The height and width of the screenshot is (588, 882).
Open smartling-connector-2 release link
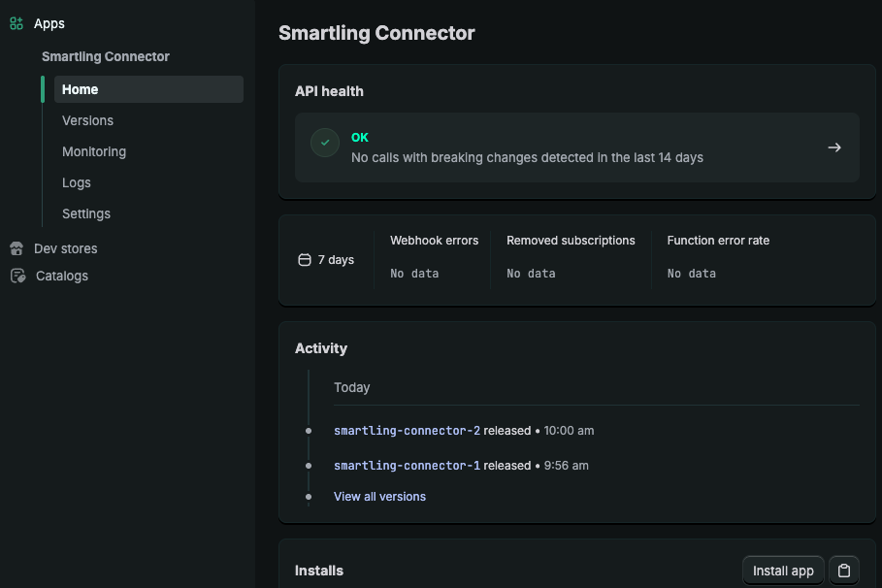[x=407, y=431]
